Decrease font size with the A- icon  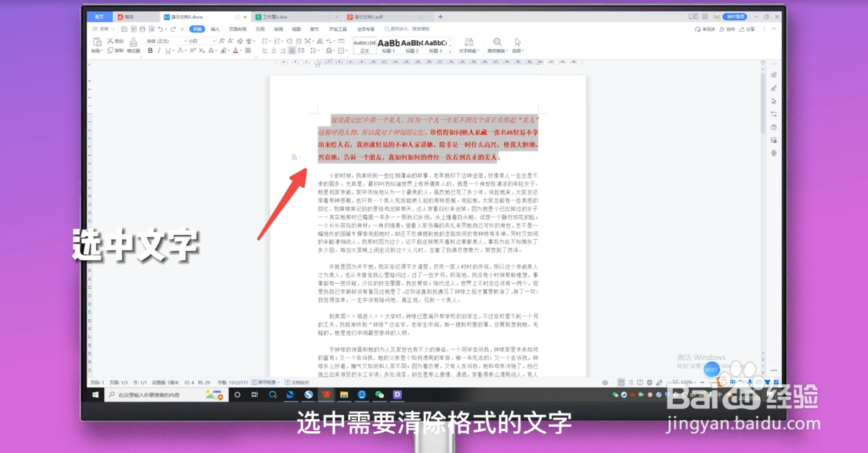231,41
